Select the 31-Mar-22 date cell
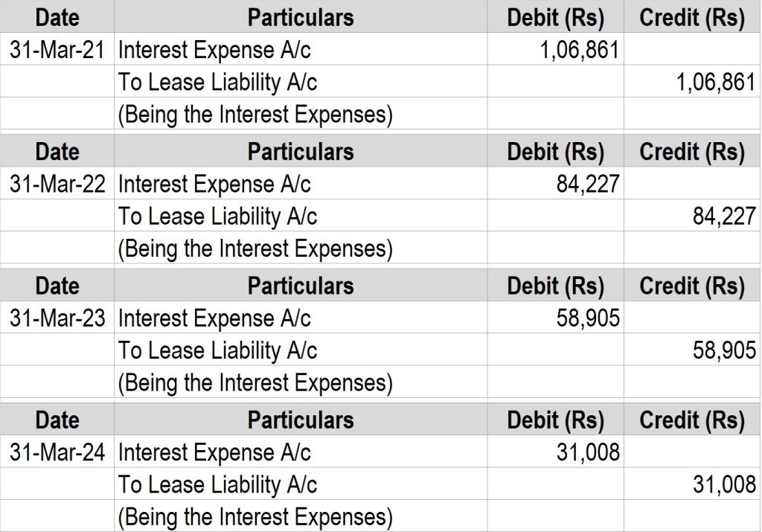 pos(57,184)
